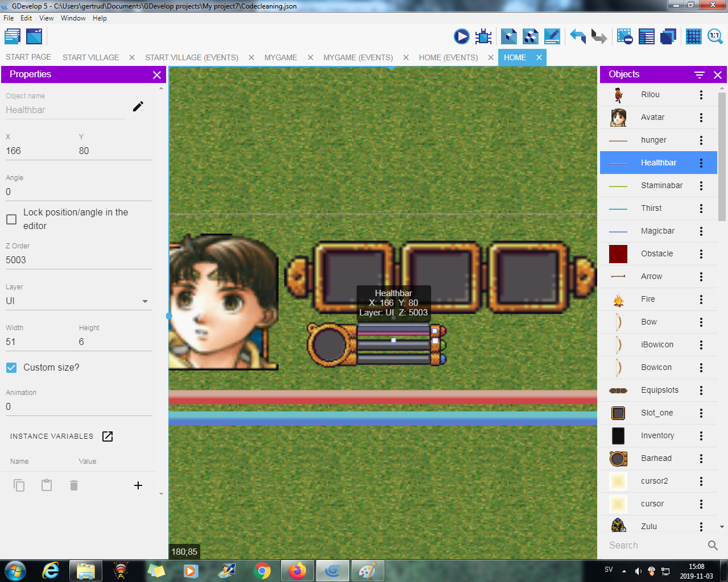Start preview with debugger icon
728x582 pixels.
(483, 37)
